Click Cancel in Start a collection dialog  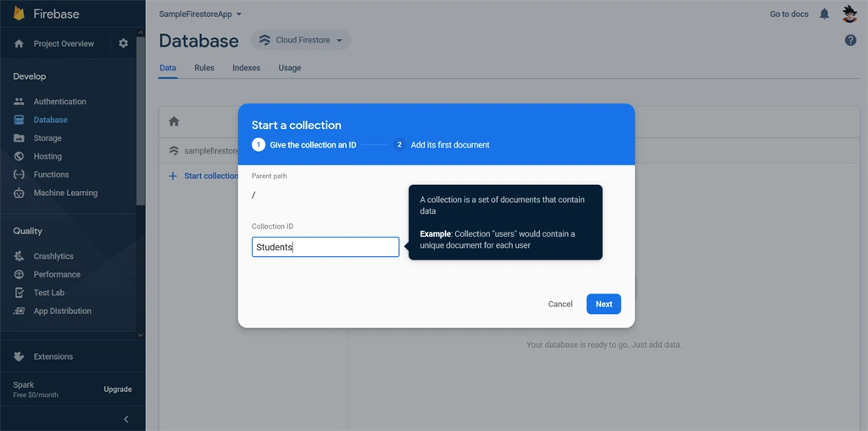coord(560,304)
